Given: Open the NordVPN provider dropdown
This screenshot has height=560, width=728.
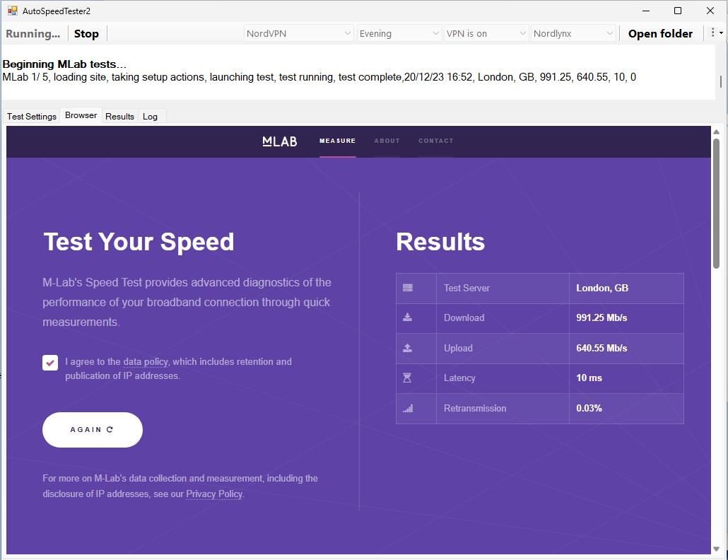Looking at the screenshot, I should point(298,33).
